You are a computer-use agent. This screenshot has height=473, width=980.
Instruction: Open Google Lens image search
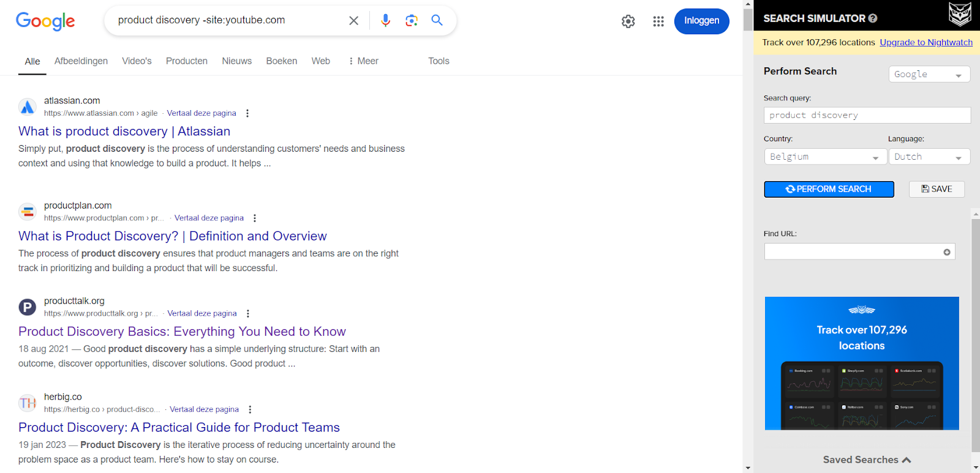pos(412,20)
